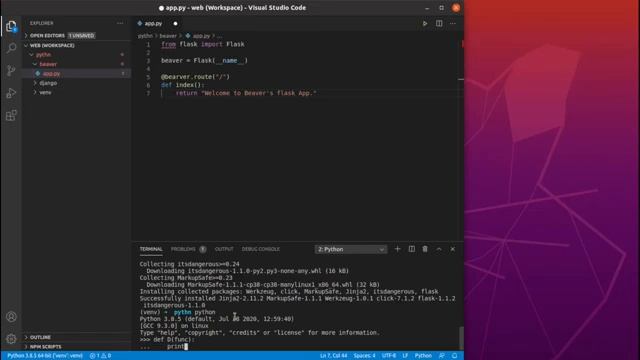640x360 pixels.
Task: Show errors and warnings in status bar
Action: coord(100,356)
